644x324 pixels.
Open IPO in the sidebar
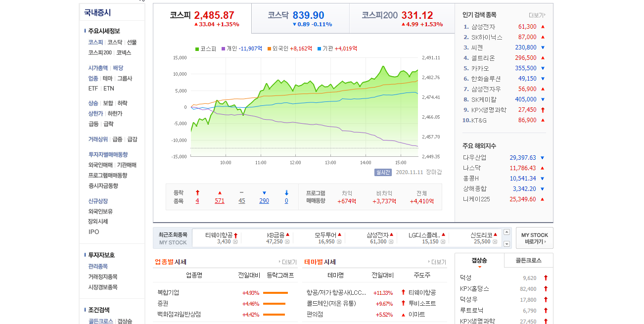[94, 232]
